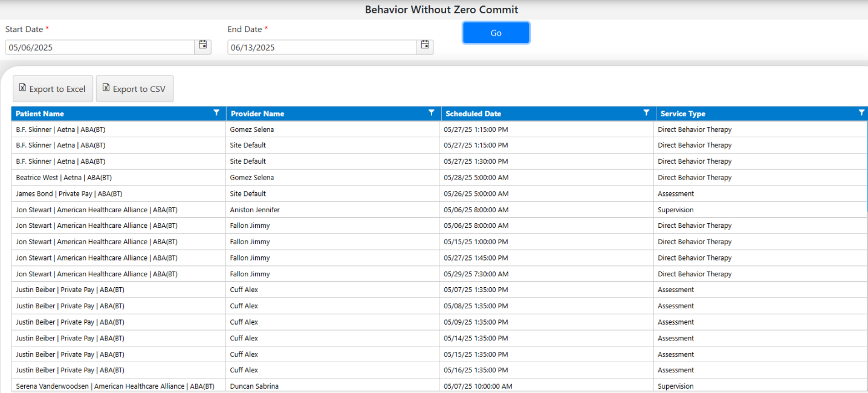868x393 pixels.
Task: Export the table to CSV
Action: 135,89
